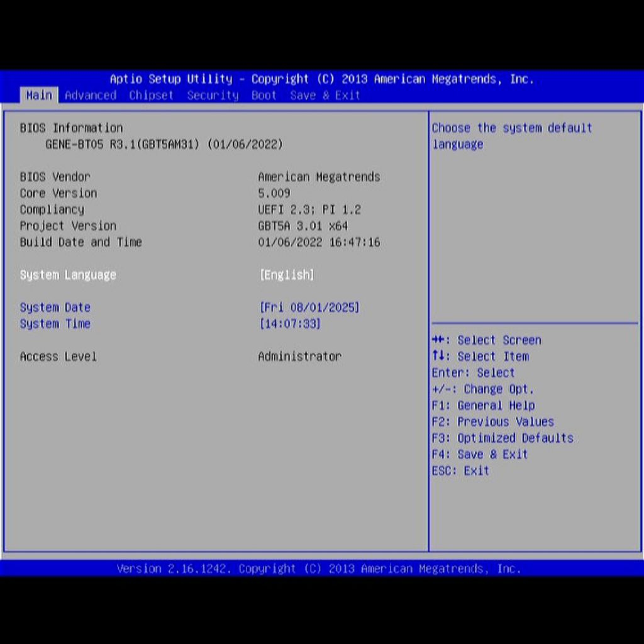
Task: Click the Build Date and Time label
Action: [81, 242]
